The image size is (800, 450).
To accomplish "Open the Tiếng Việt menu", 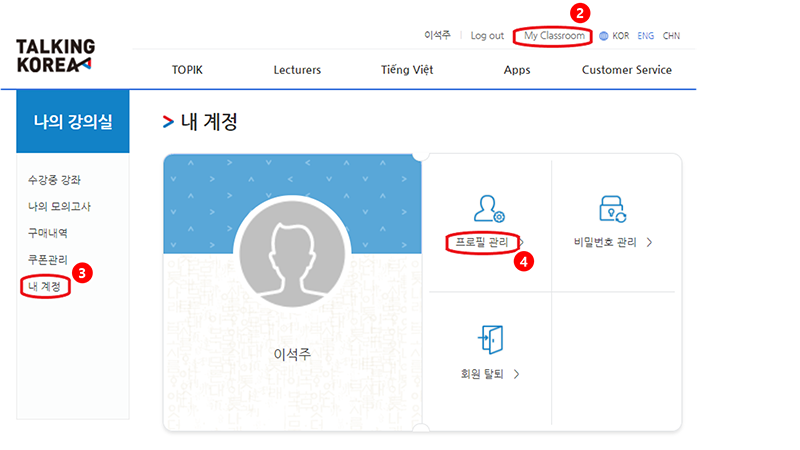I will (407, 70).
